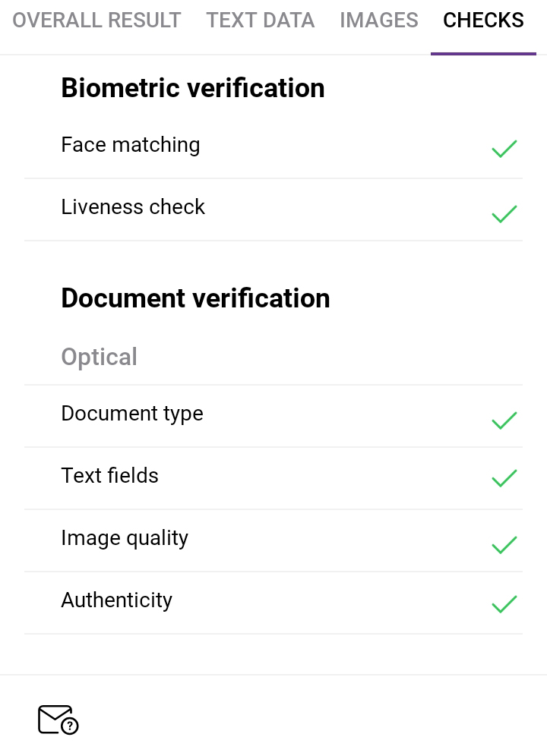The image size is (547, 756).
Task: Click the Authenticity checkmark icon
Action: coord(504,604)
